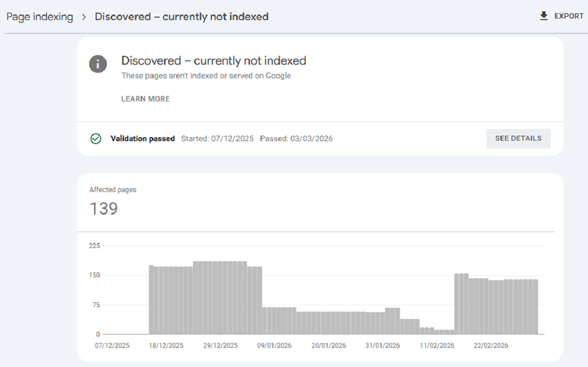Expand the validation details section
The width and height of the screenshot is (588, 367).
pyautogui.click(x=518, y=138)
